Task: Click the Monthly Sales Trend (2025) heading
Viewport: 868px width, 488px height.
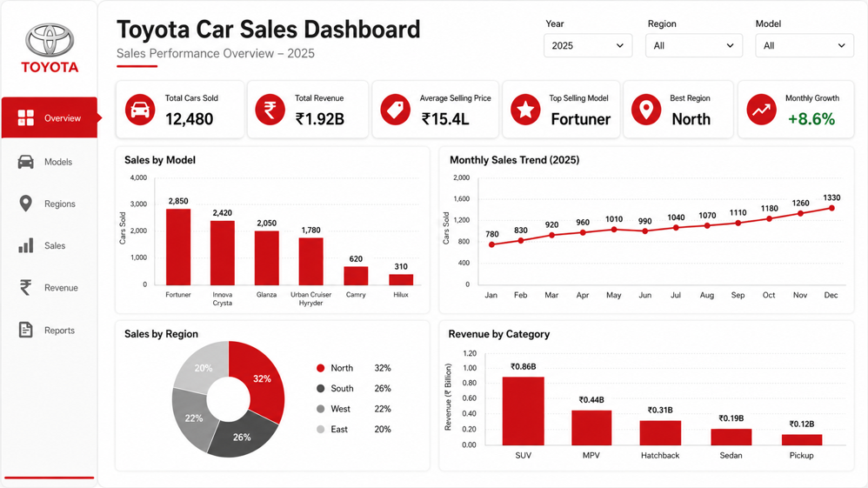Action: pyautogui.click(x=514, y=160)
